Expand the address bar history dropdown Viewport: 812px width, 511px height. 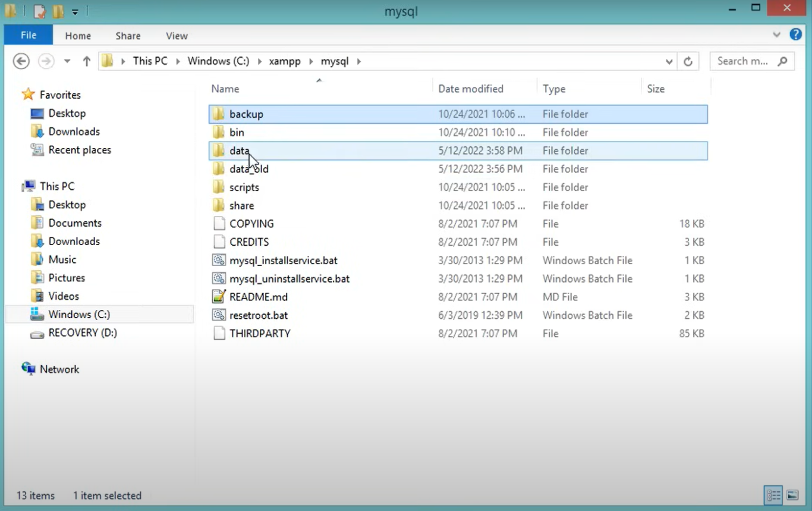coord(668,61)
